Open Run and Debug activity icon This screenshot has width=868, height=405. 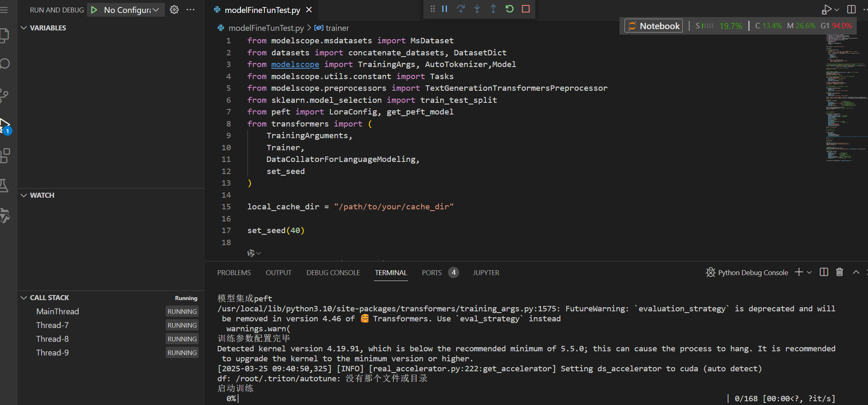pyautogui.click(x=5, y=126)
